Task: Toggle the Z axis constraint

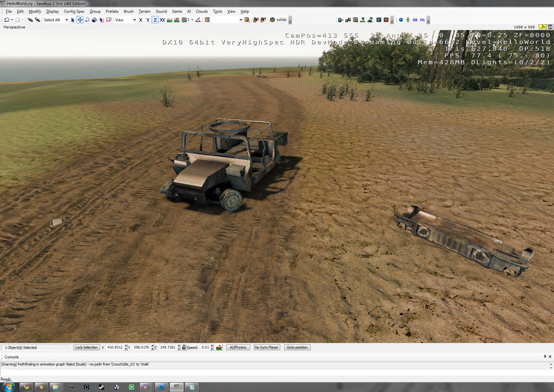Action: (155, 20)
